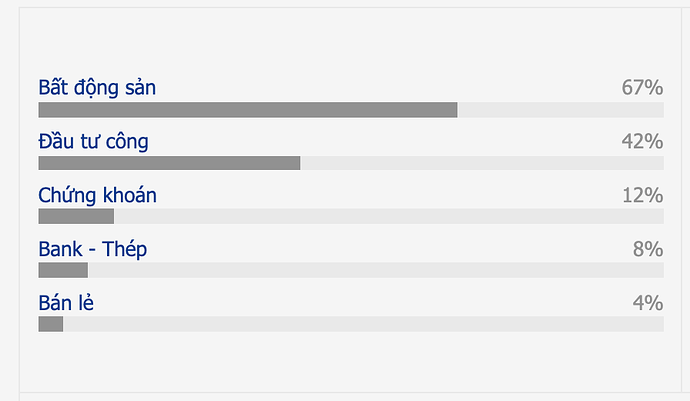
Task: Click the Bán lẻ poll label
Action: (x=66, y=303)
